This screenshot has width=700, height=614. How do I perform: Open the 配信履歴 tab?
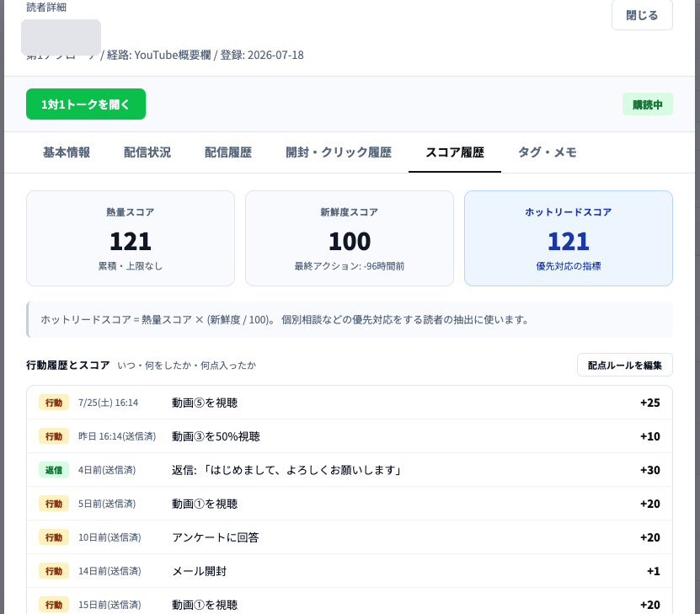(x=228, y=152)
